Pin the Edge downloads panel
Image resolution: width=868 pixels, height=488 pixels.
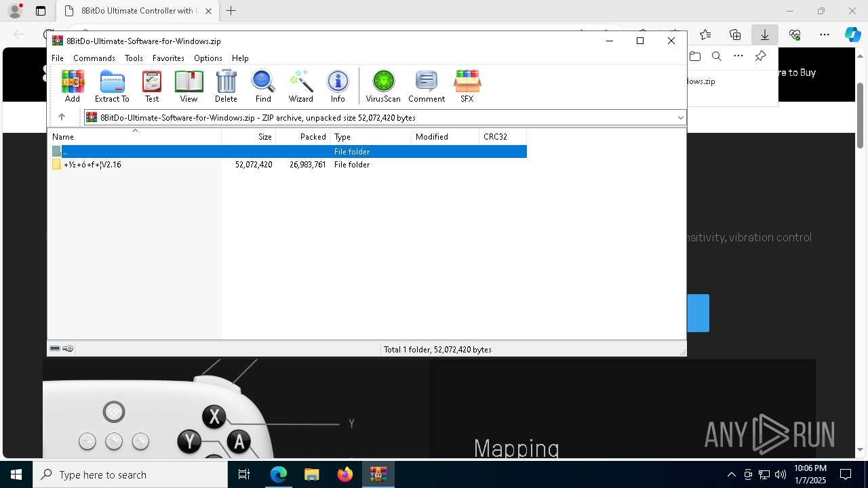click(x=760, y=56)
